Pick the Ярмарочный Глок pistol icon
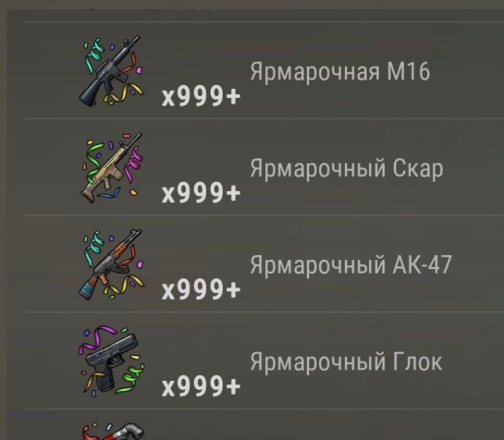This screenshot has height=440, width=504. point(112,361)
